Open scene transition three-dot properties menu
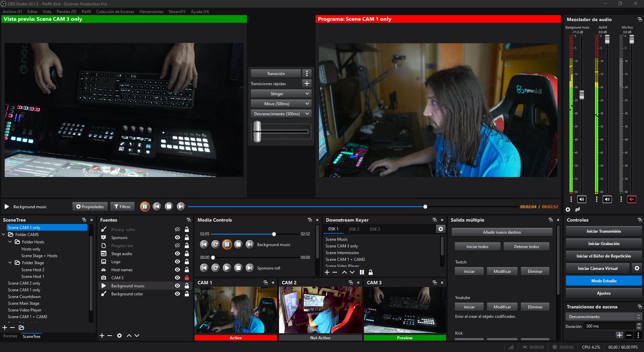 pyautogui.click(x=638, y=335)
